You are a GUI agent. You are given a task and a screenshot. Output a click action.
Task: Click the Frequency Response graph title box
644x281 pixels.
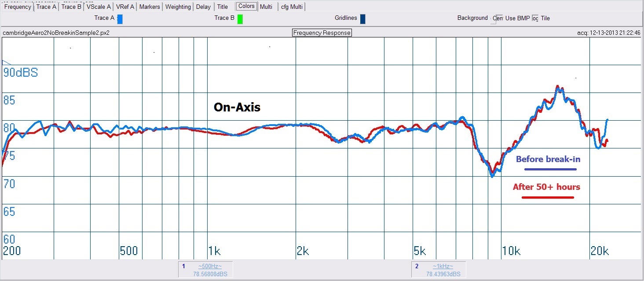click(x=322, y=33)
